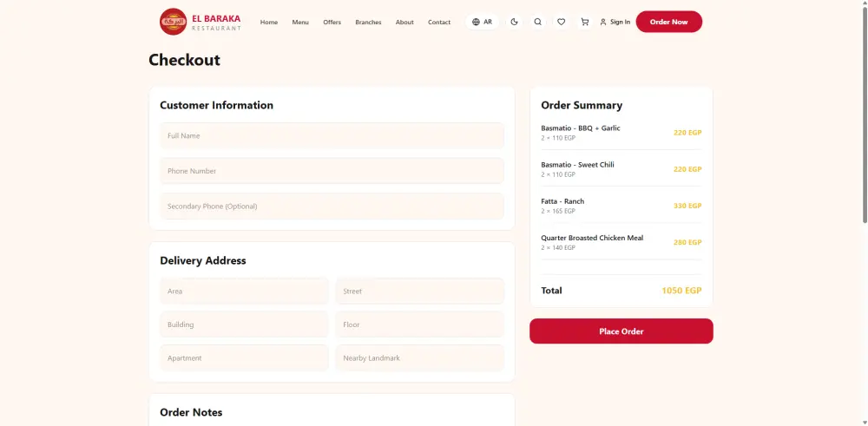
Task: Select the Basmatio - BBQ + Garlic item text
Action: pos(580,128)
